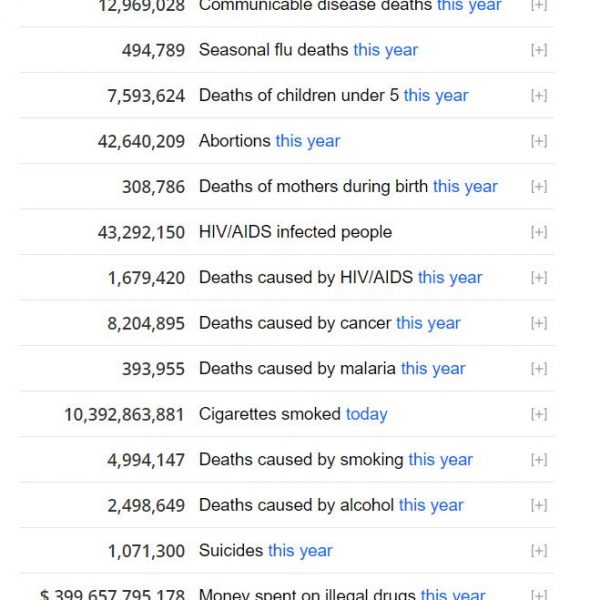Expand the Cigarettes smoked today [+] row
Screen dimensions: 600x600
pyautogui.click(x=538, y=414)
